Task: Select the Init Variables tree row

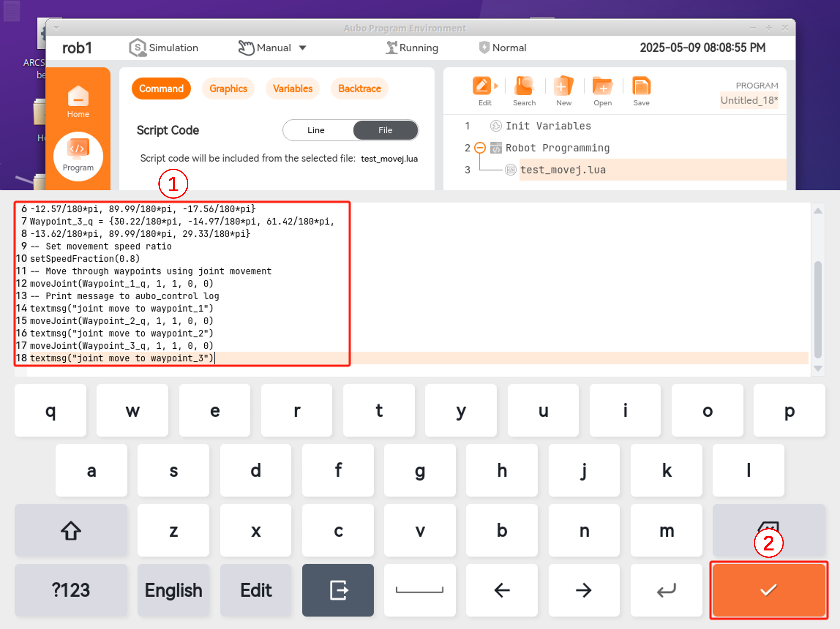Action: tap(548, 126)
